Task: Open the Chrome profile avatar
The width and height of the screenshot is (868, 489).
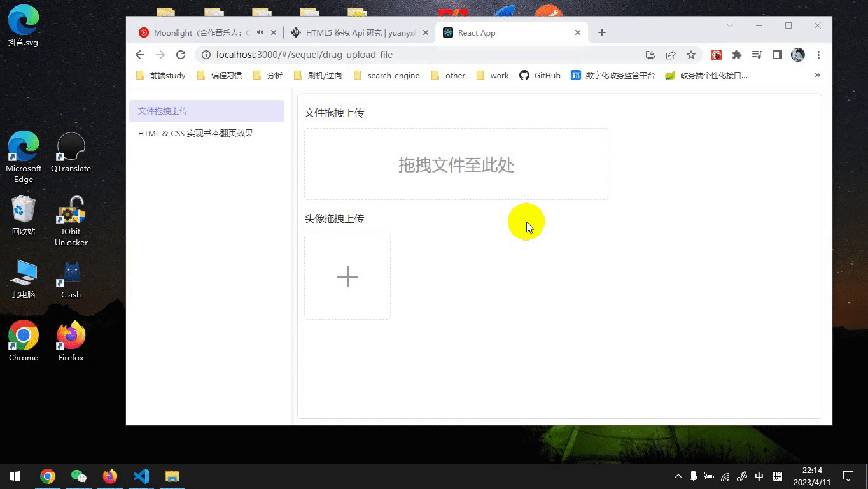Action: tap(797, 55)
